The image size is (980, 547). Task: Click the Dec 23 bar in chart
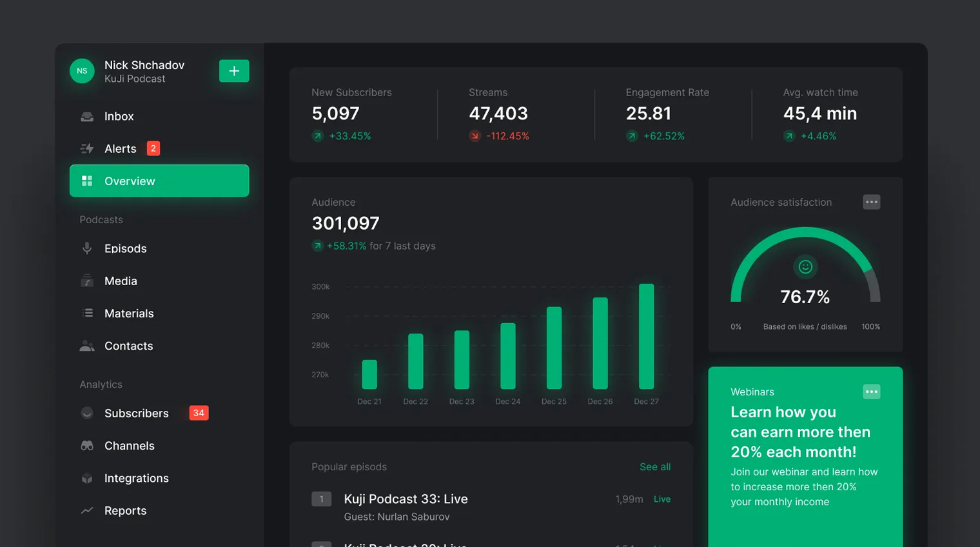pyautogui.click(x=462, y=360)
